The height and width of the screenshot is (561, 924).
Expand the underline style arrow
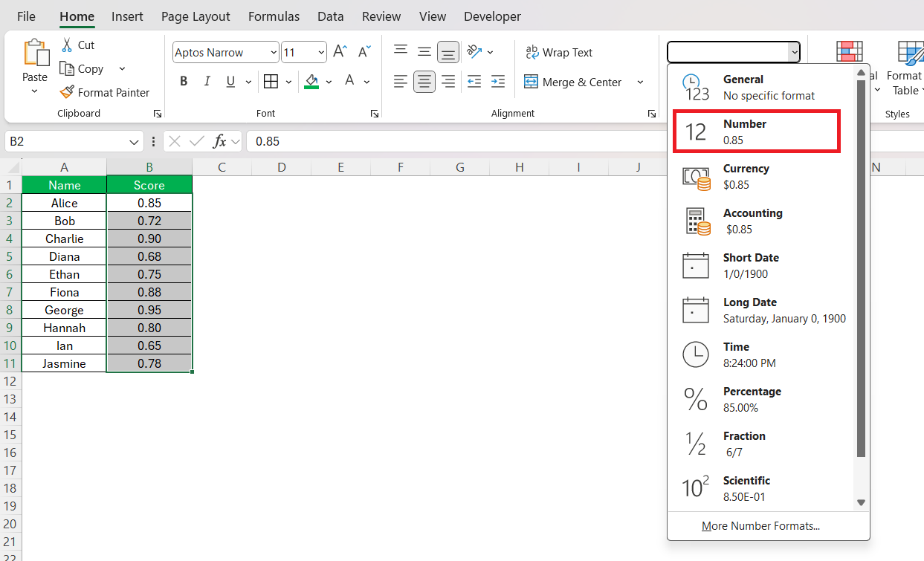pos(248,82)
